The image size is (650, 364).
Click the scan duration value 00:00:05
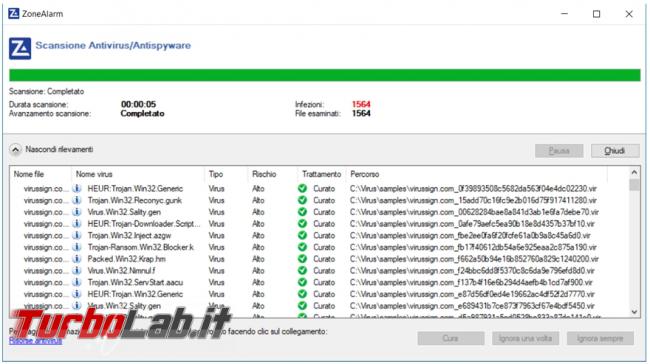[138, 104]
